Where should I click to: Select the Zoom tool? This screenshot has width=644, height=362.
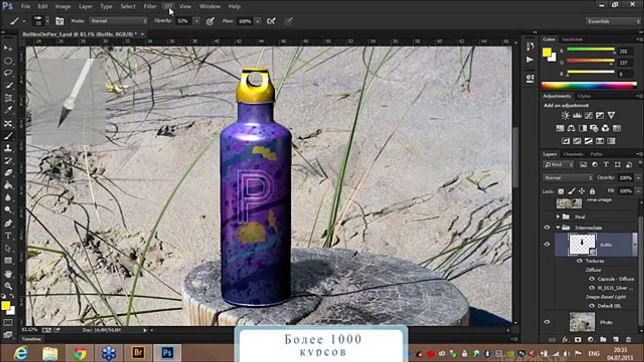8,286
